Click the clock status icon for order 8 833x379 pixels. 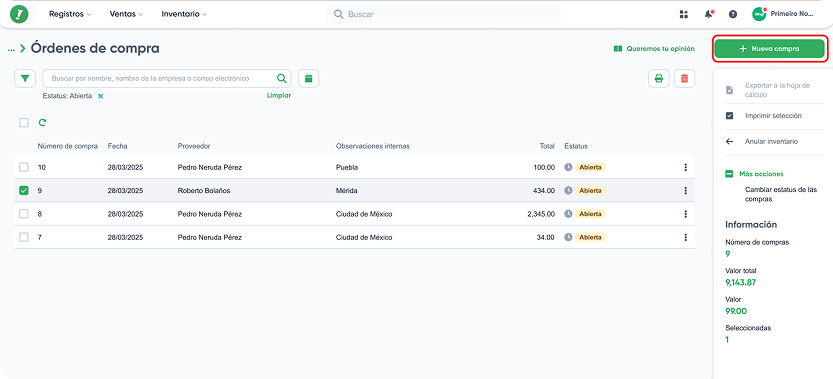[568, 214]
